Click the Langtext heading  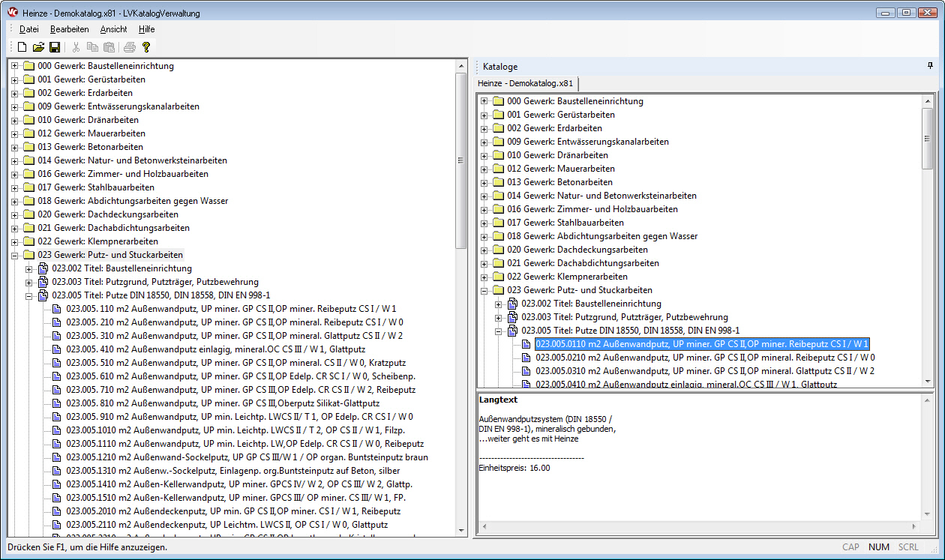coord(498,400)
